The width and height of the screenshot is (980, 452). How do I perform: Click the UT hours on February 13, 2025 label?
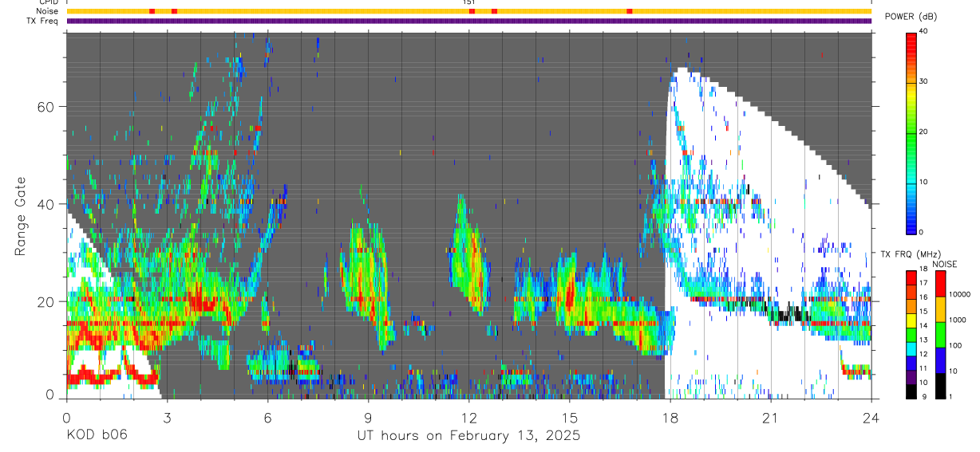[468, 436]
